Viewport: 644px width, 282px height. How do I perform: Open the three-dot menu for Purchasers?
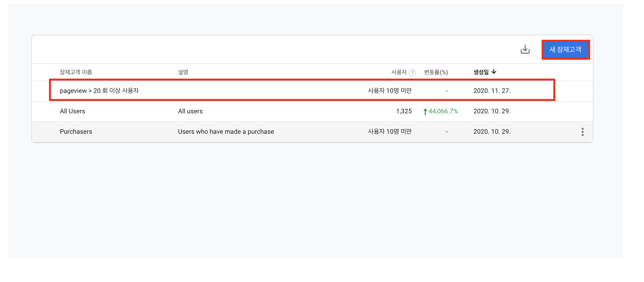582,132
